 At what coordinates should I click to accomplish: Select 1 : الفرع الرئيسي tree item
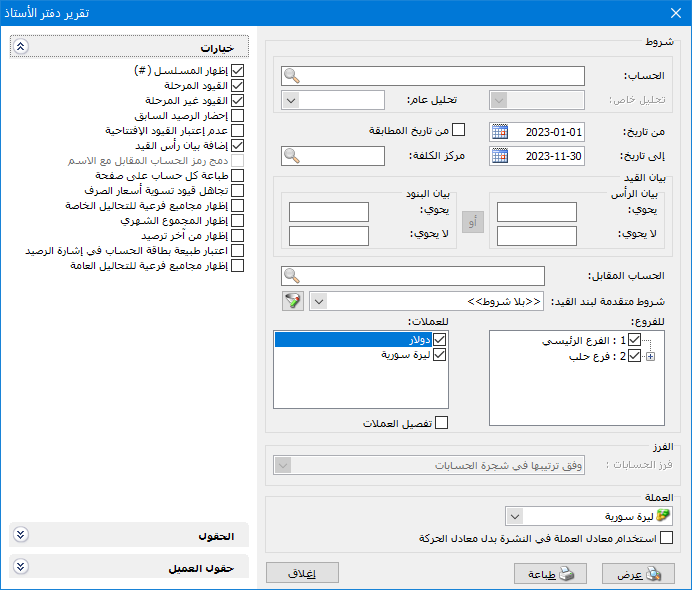(x=583, y=340)
